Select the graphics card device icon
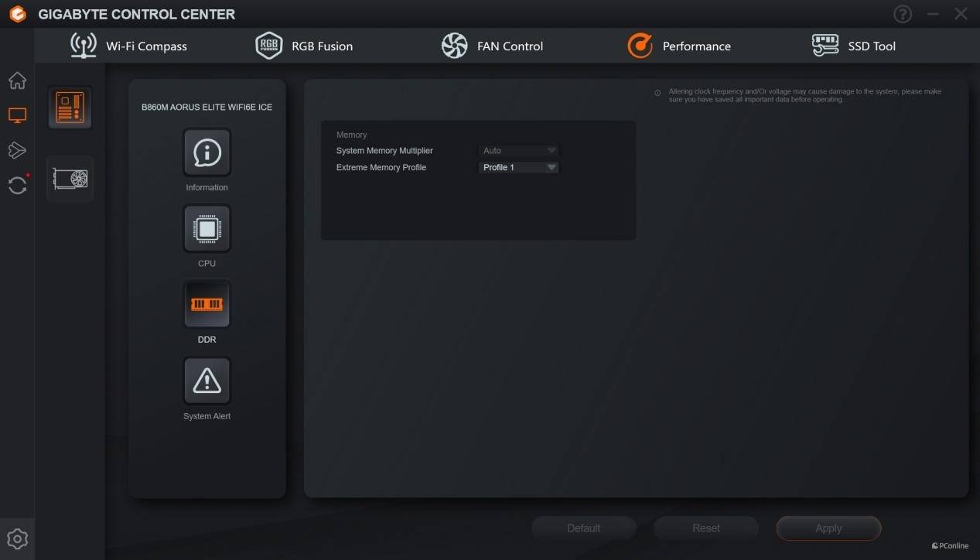This screenshot has width=980, height=560. [70, 179]
